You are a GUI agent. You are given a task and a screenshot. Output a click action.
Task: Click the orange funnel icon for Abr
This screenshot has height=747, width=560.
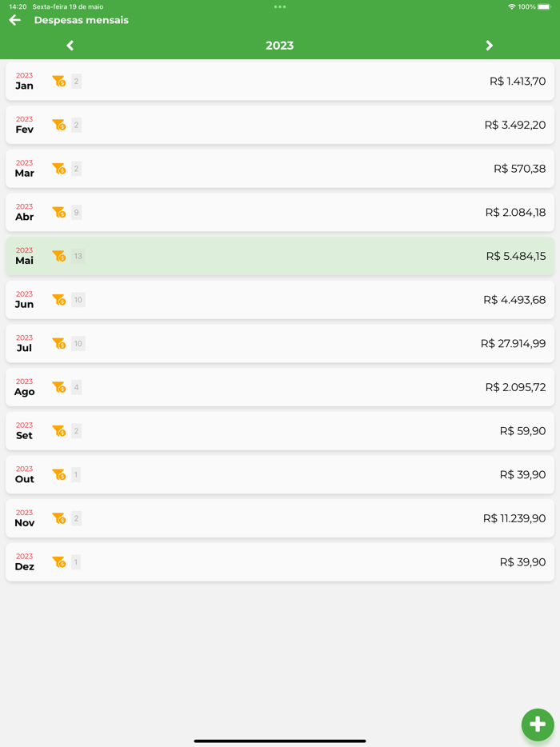point(59,212)
